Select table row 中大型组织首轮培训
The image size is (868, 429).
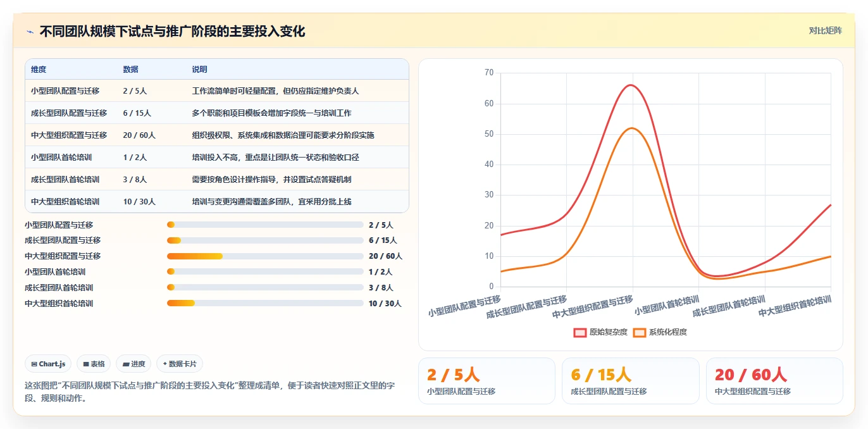click(x=217, y=202)
